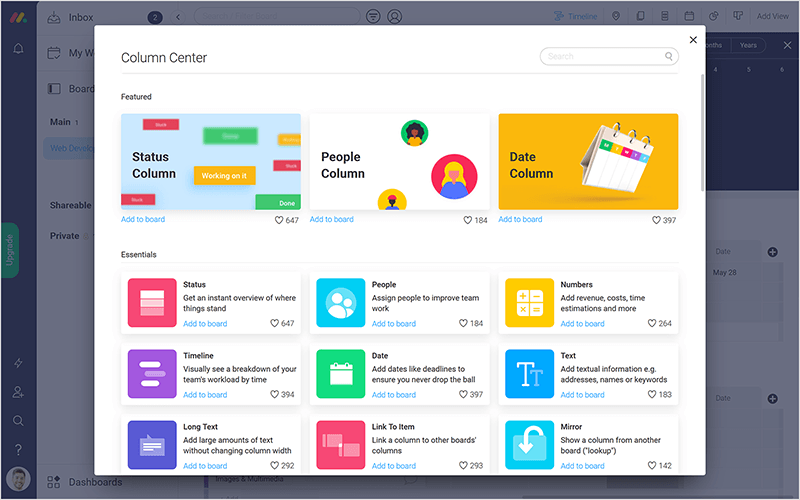
Task: Like the Long Text column heart
Action: point(274,465)
